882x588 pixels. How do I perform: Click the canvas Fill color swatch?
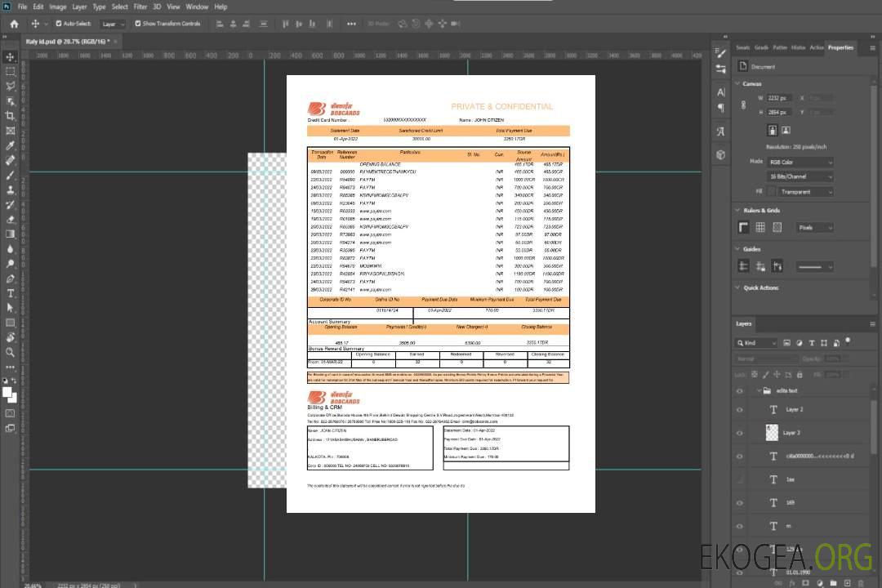[x=772, y=192]
